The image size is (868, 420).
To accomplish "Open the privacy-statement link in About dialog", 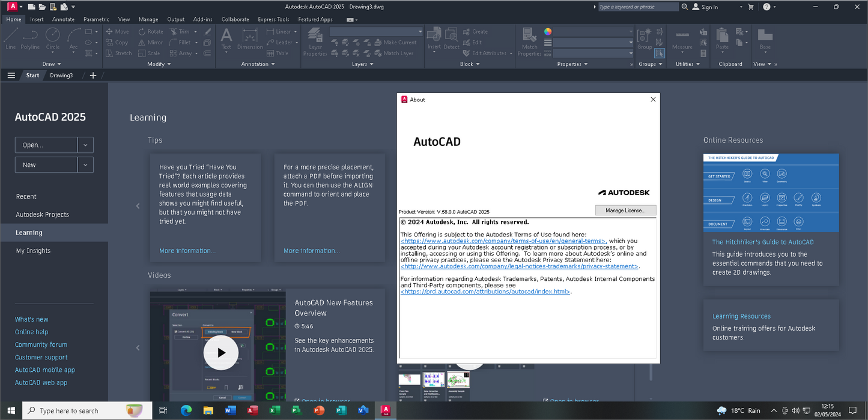I will point(520,266).
